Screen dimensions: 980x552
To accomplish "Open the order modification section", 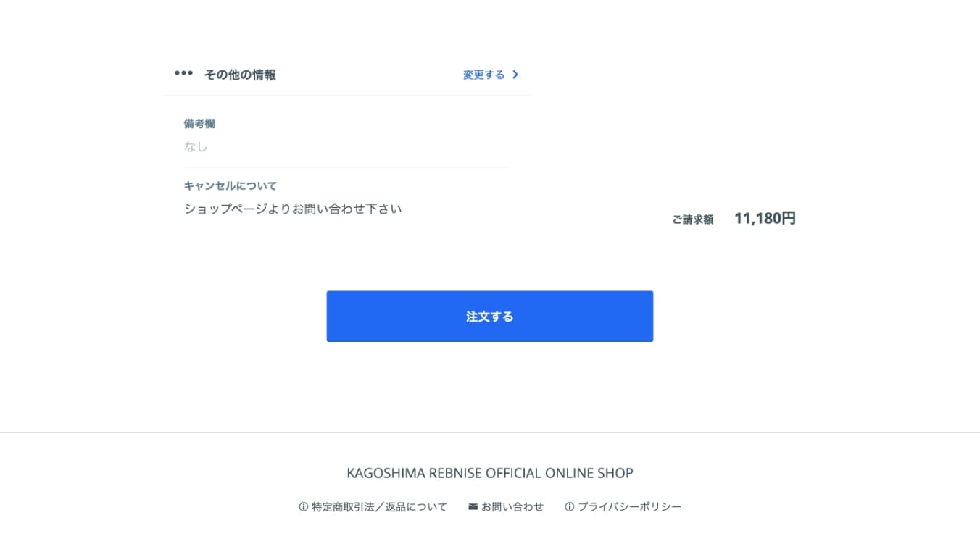I will point(483,75).
